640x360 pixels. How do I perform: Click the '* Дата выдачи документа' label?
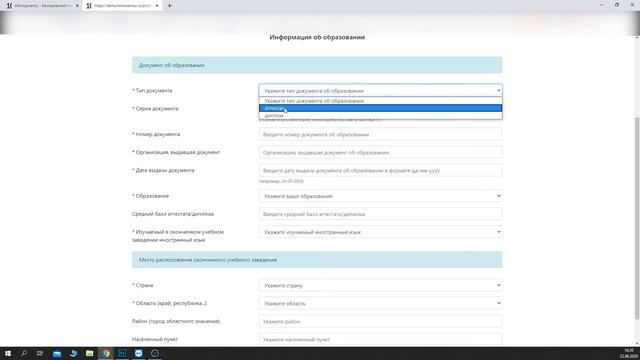click(163, 170)
